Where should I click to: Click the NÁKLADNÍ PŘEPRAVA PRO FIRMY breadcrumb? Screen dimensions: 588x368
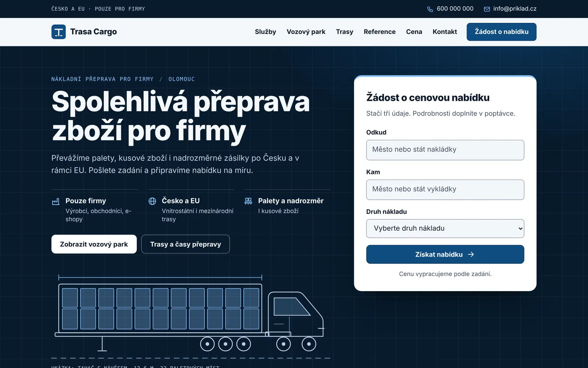[x=103, y=79]
